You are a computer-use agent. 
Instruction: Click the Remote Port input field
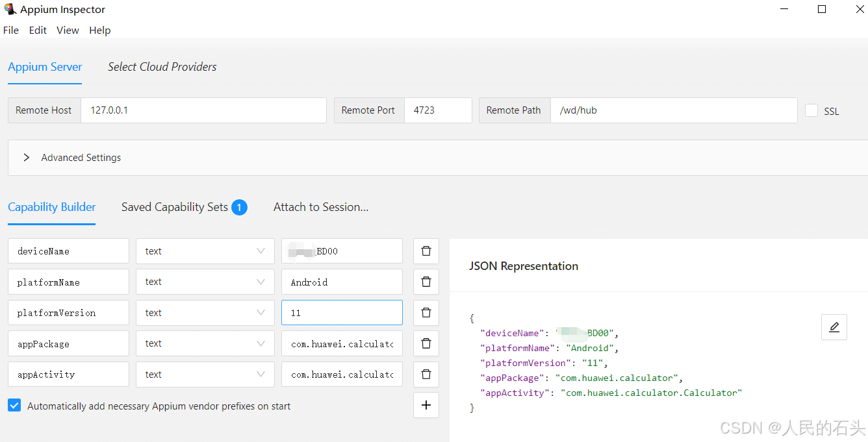(438, 110)
